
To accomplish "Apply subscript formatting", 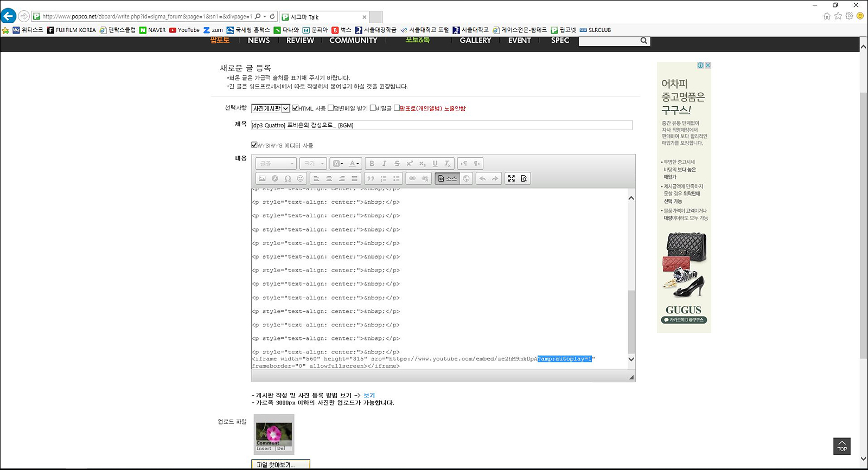I will pos(422,164).
